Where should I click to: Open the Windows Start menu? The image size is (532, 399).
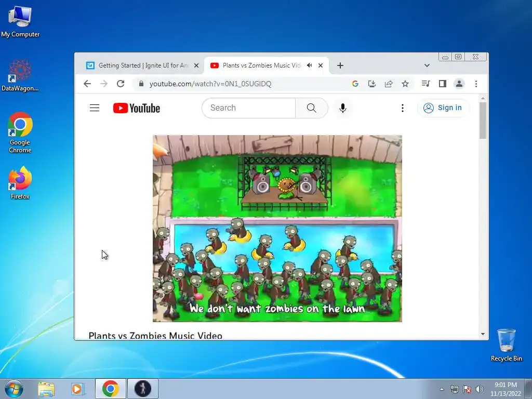coord(14,389)
